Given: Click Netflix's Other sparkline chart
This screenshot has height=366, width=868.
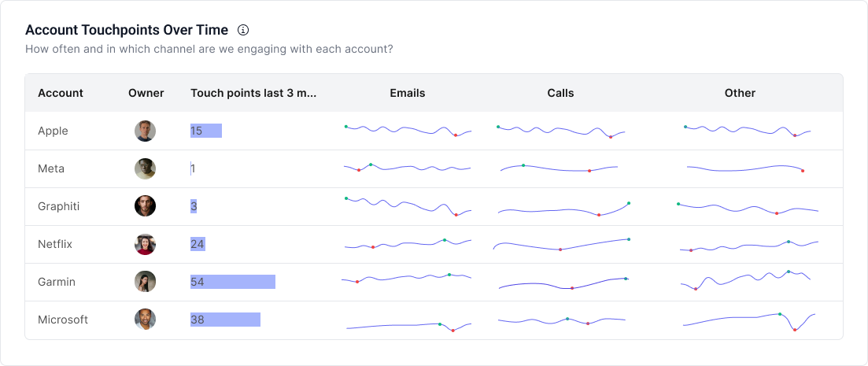Looking at the screenshot, I should [749, 246].
